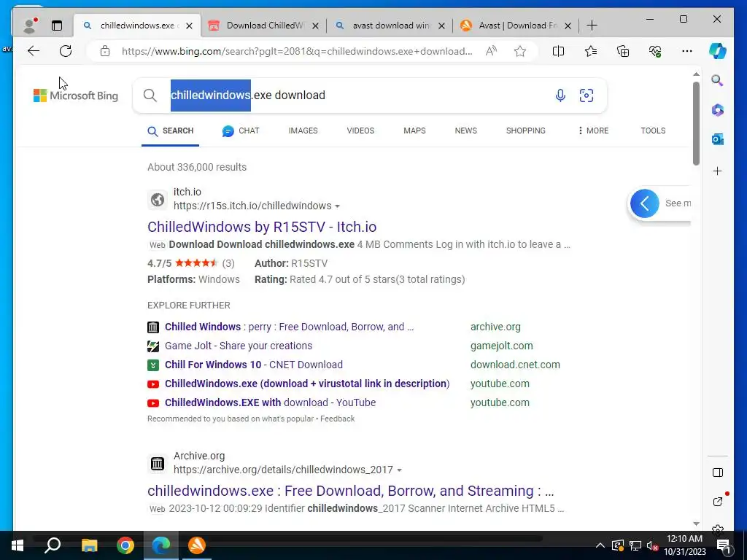Close the chilledwindows.exe search tab

click(x=189, y=26)
